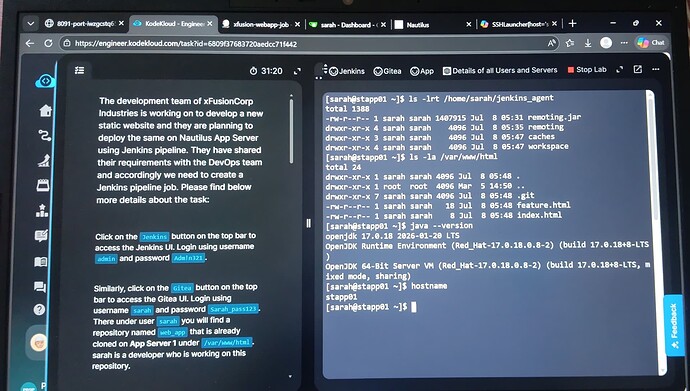
Task: Open the Gitea UI button
Action: 387,71
